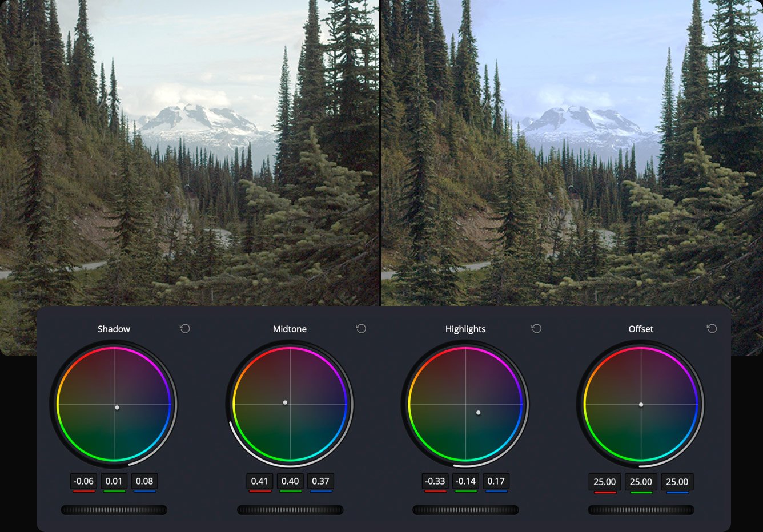The width and height of the screenshot is (763, 532).
Task: Click the before-grade image on the left
Action: 188,154
